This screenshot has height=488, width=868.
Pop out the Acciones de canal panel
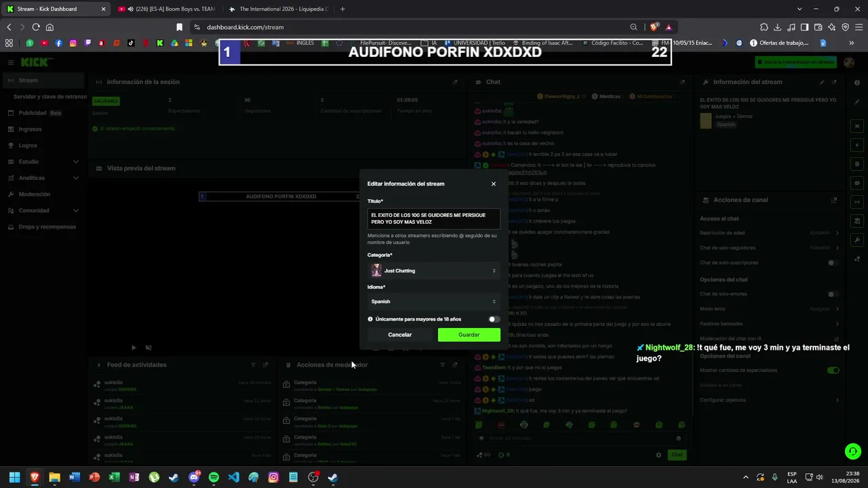834,200
